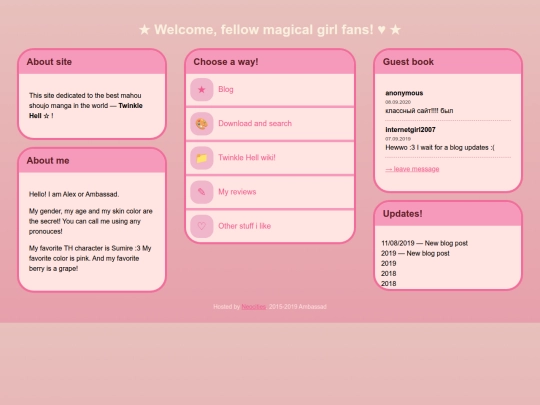Click the folder icon for Twinkle Hell wiki
The image size is (540, 405).
pyautogui.click(x=201, y=158)
